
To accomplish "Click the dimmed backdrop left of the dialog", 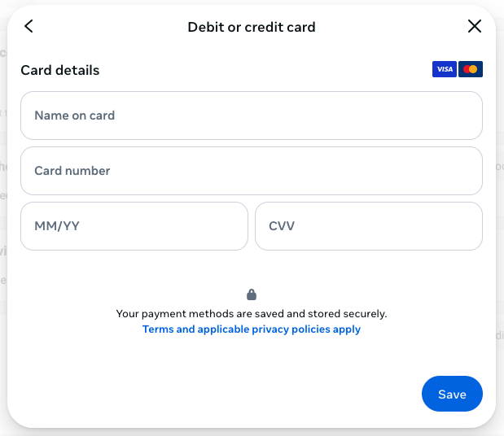I will point(3,244).
